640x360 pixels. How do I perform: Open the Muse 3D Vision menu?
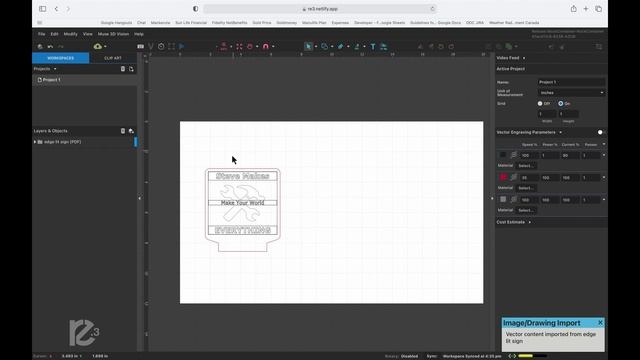(x=113, y=34)
